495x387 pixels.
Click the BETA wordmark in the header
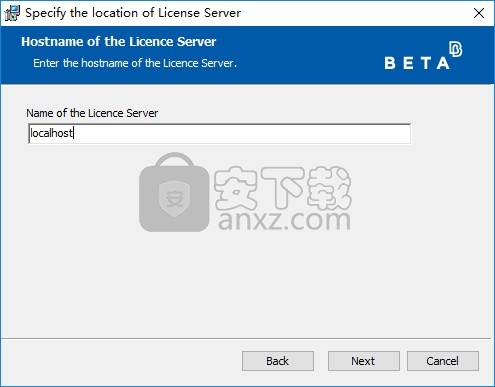(417, 63)
